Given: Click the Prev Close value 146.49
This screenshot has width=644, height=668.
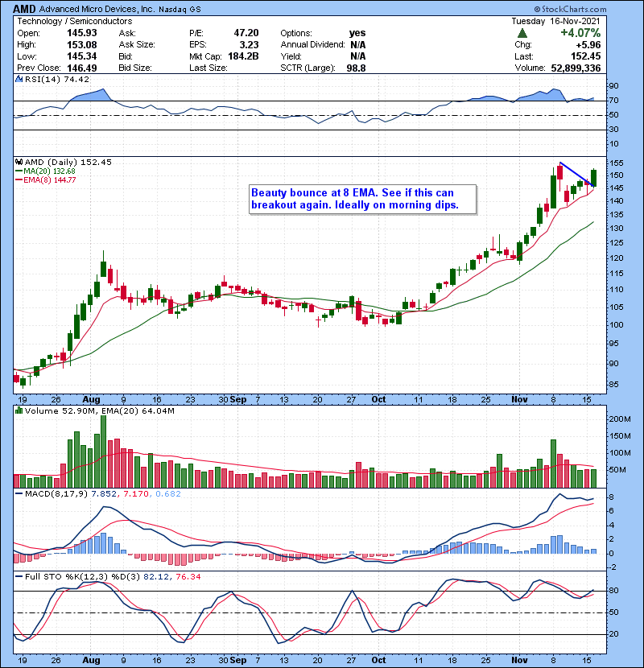Looking at the screenshot, I should (82, 68).
